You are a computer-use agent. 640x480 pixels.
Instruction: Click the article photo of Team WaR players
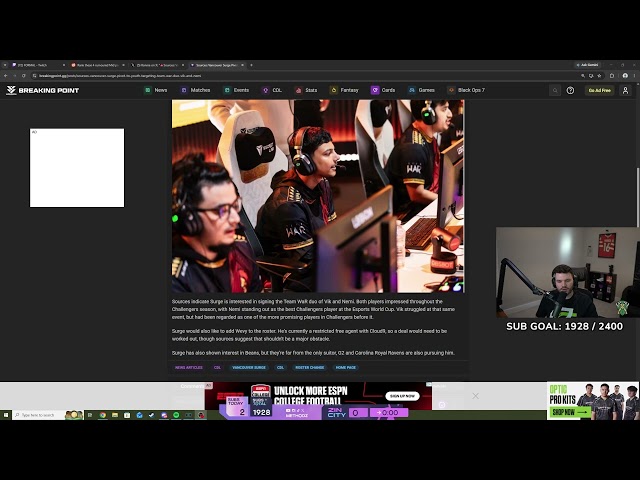point(318,196)
